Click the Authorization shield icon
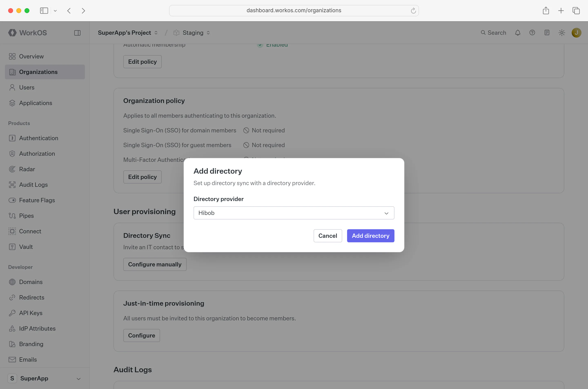The width and height of the screenshot is (588, 389). (12, 154)
